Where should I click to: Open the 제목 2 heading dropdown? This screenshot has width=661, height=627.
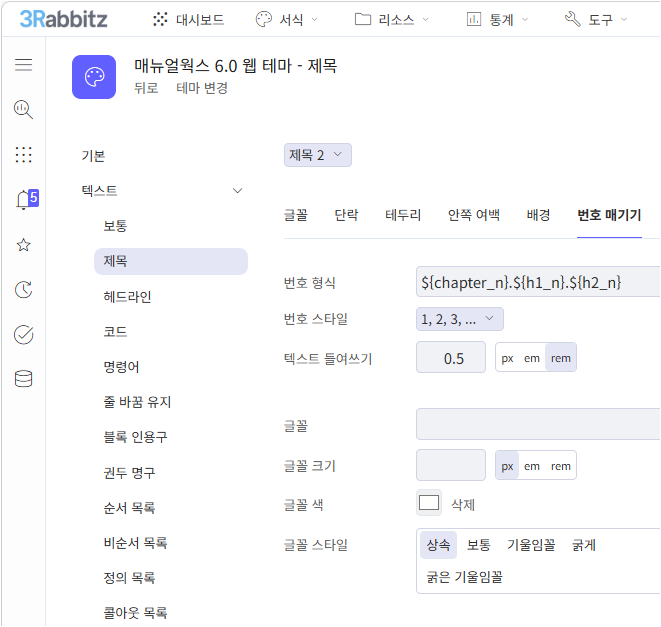(x=318, y=155)
